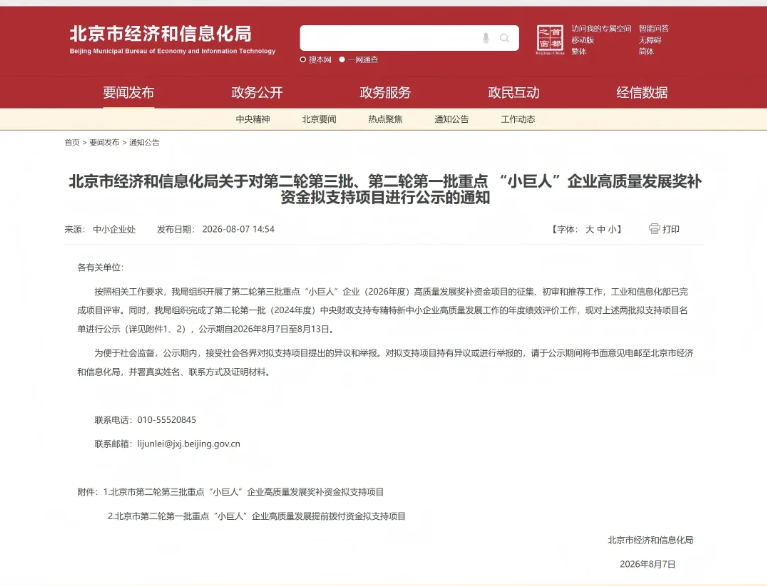Select the 一网通查 radio option
Screen dimensions: 767x586
(x=342, y=60)
